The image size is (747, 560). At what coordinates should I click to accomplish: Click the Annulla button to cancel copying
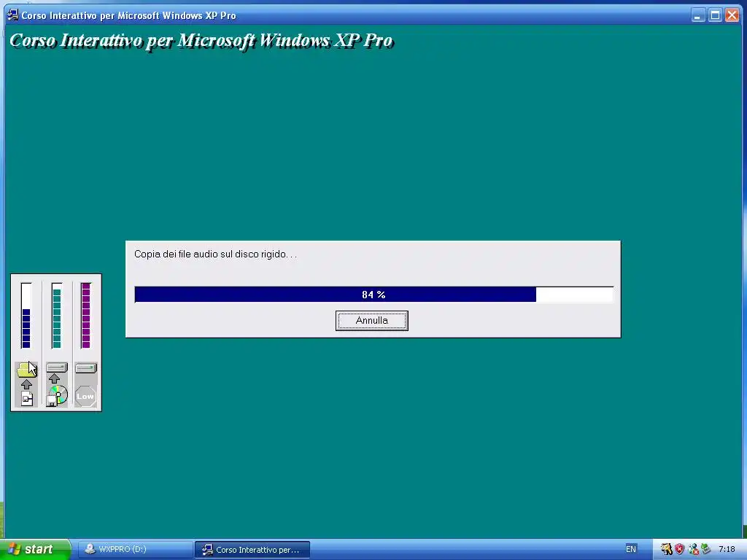tap(371, 321)
